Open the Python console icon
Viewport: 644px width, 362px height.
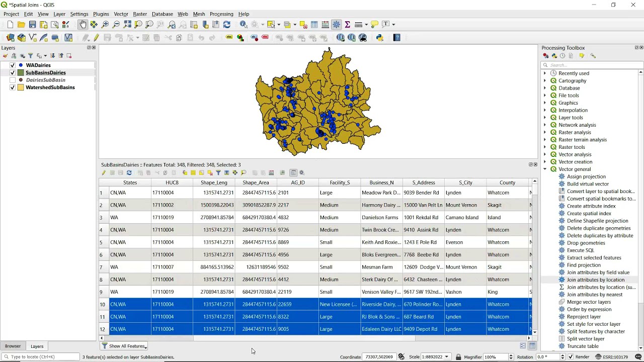(x=380, y=37)
